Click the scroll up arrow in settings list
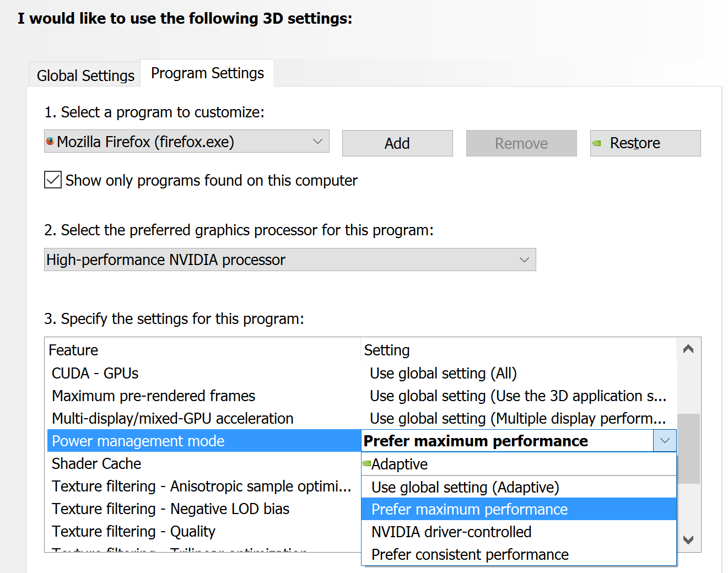This screenshot has height=573, width=728. tap(688, 349)
